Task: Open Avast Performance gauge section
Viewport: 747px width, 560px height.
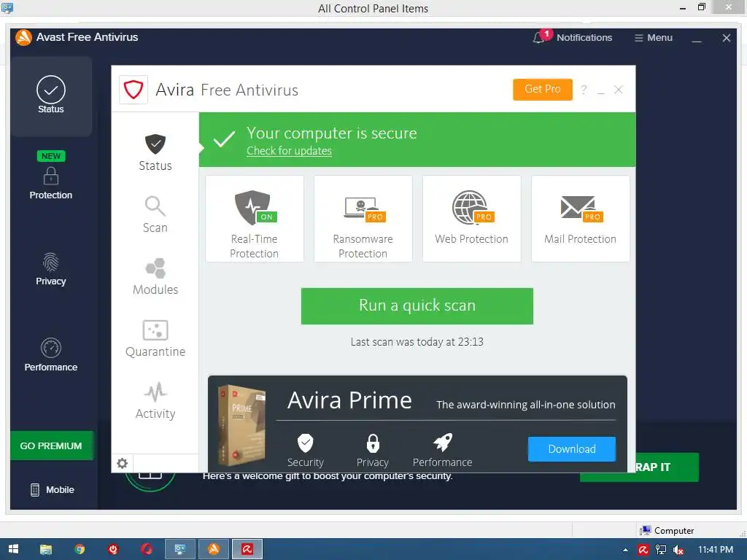Action: [x=51, y=355]
